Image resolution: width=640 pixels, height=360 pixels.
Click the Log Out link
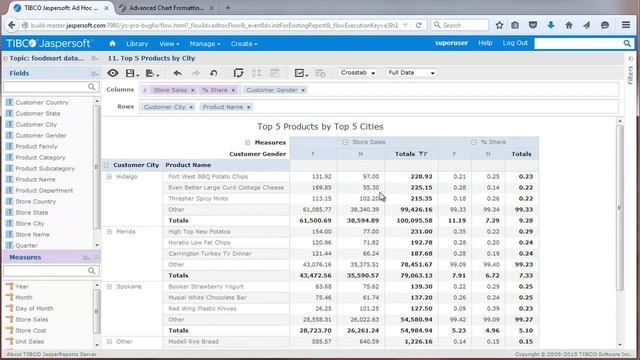[515, 43]
